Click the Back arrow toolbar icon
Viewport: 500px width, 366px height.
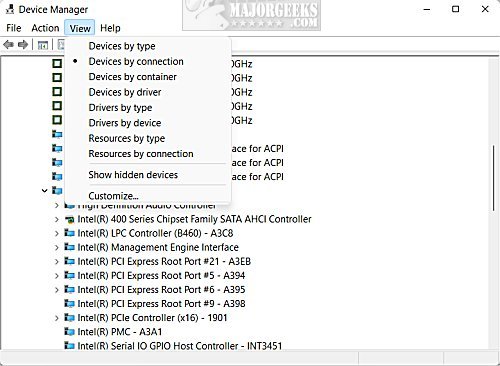[x=9, y=44]
